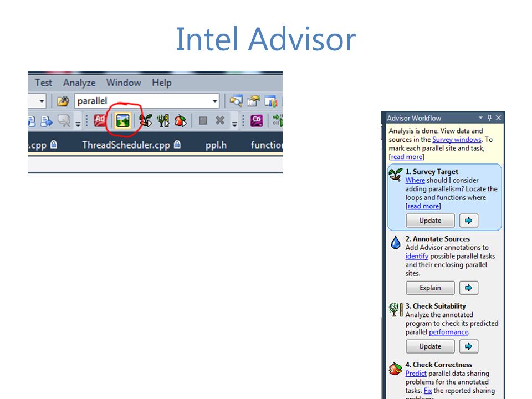This screenshot has height=399, width=532.
Task: Open toolbar options arrow after X icon
Action: (234, 123)
